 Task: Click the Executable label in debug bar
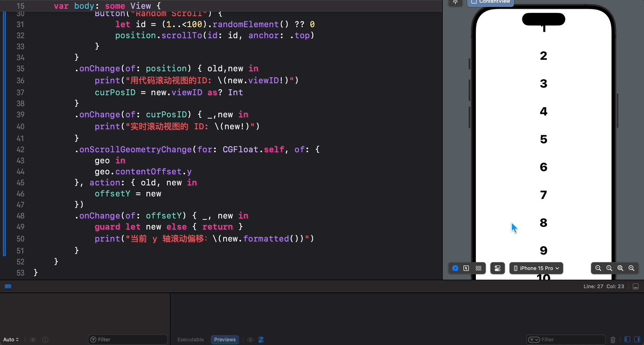(x=190, y=339)
